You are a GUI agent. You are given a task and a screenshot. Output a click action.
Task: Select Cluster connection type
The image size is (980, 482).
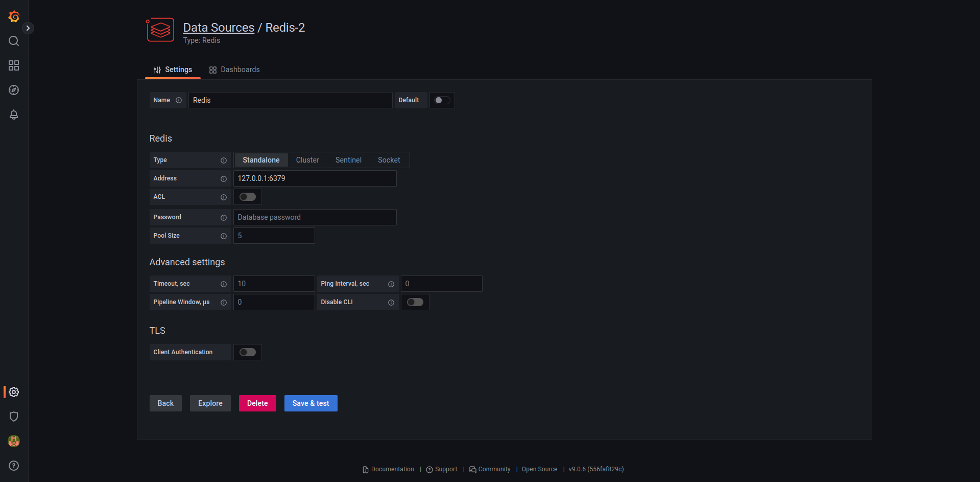point(307,160)
